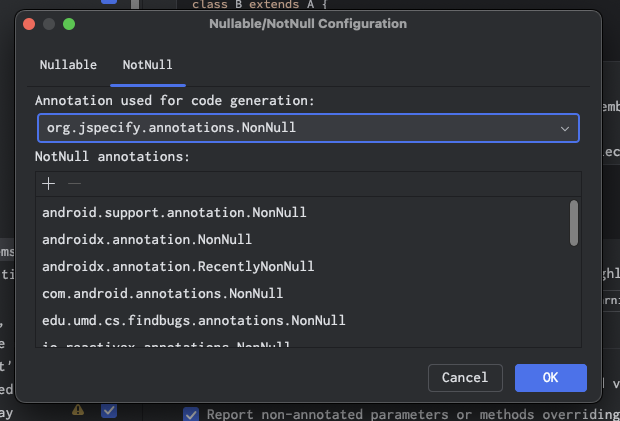
Task: Click the annotations list scrollbar
Action: click(x=574, y=222)
